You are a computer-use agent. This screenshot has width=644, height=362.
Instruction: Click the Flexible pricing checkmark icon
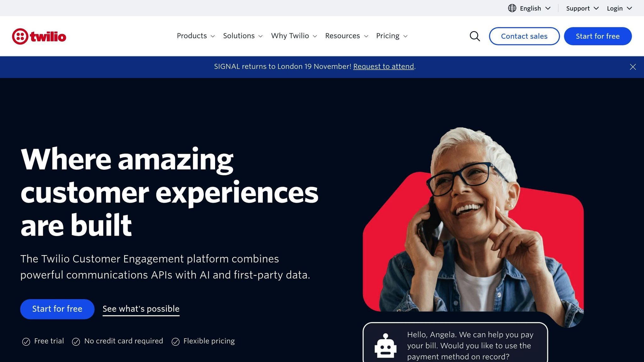[x=175, y=341]
